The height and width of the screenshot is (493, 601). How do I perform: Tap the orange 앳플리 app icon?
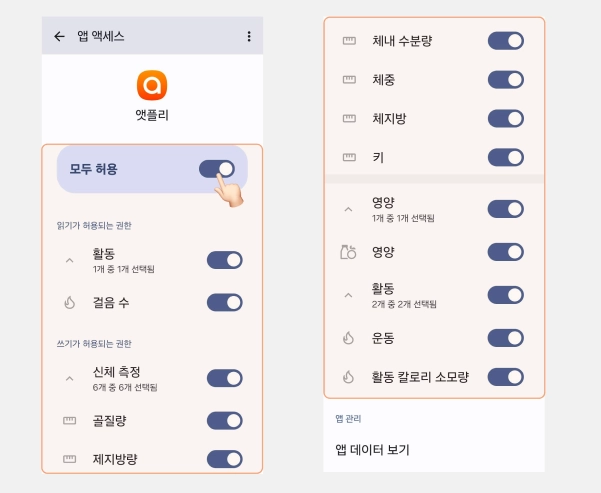coord(153,82)
